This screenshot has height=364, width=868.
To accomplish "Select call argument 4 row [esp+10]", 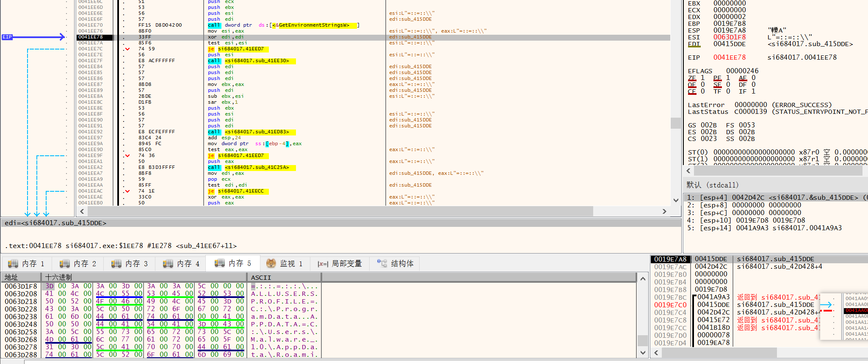I will tap(776, 221).
